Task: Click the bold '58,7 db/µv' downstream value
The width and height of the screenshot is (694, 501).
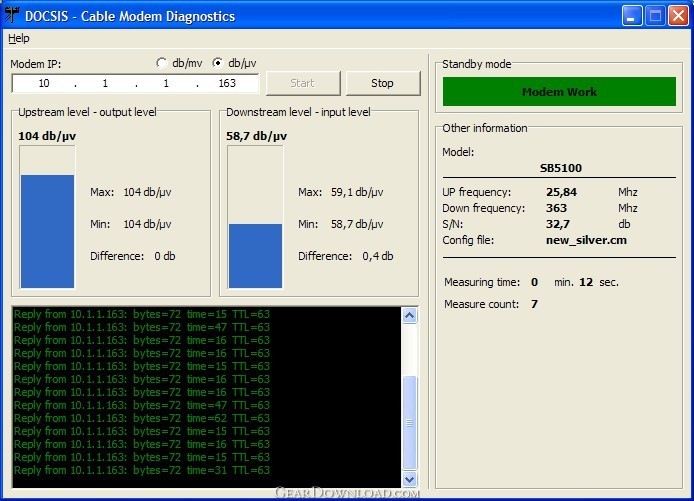Action: [256, 136]
